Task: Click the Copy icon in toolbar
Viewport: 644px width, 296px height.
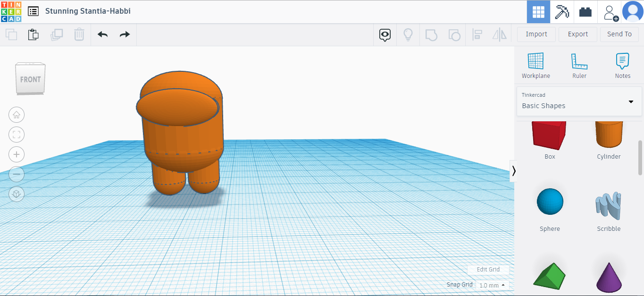Action: [11, 34]
